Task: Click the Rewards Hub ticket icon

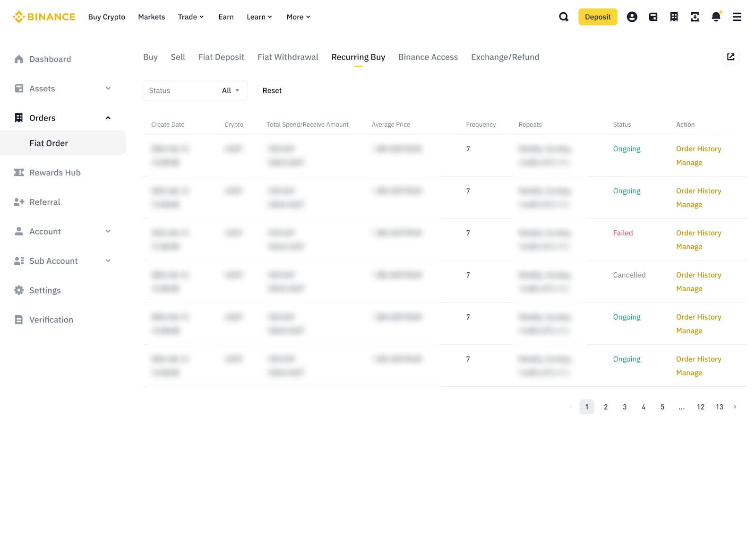Action: point(19,173)
